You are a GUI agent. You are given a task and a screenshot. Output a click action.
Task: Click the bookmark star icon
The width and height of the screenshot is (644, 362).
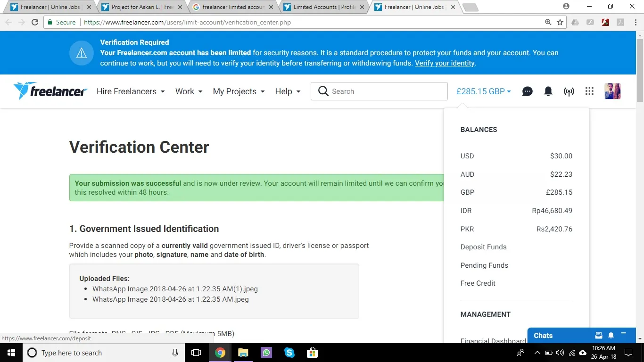(560, 22)
